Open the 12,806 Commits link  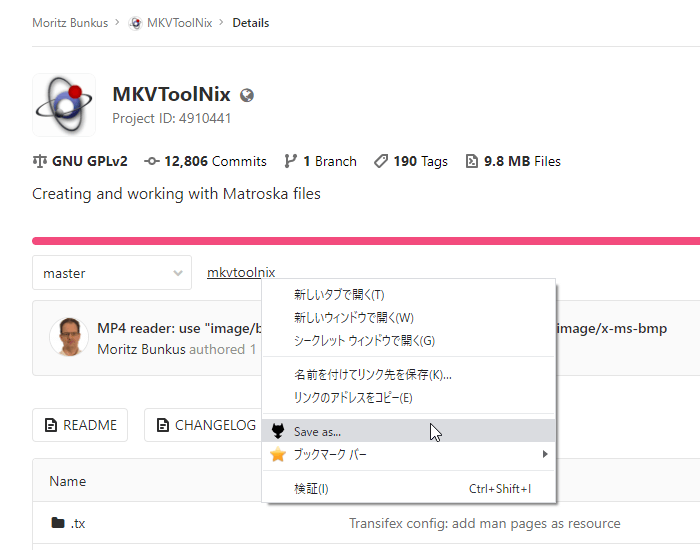click(x=205, y=161)
